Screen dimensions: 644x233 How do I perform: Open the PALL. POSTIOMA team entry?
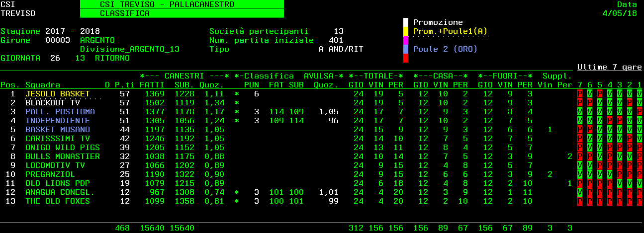click(x=60, y=112)
